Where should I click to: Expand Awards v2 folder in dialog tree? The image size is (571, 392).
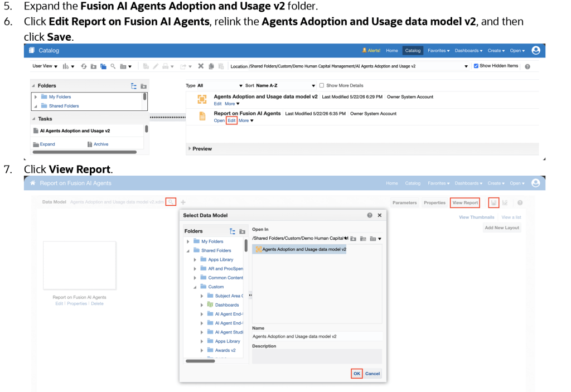pos(202,351)
